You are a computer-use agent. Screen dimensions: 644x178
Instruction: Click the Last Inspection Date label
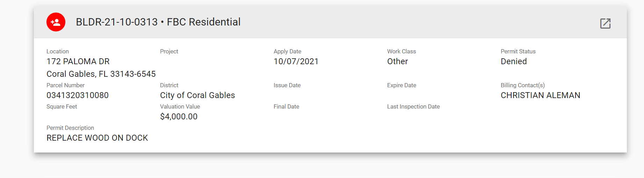tap(413, 106)
